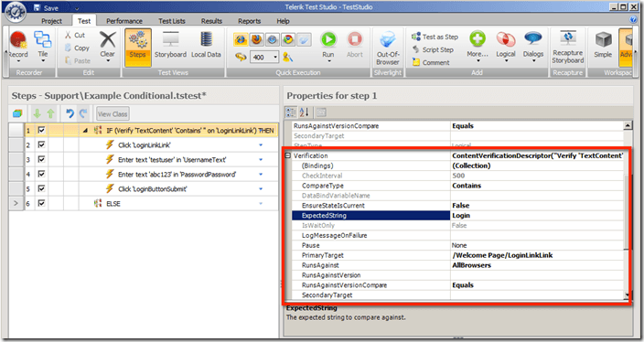Expand the dropdown arrow on ELSE row

click(x=261, y=203)
